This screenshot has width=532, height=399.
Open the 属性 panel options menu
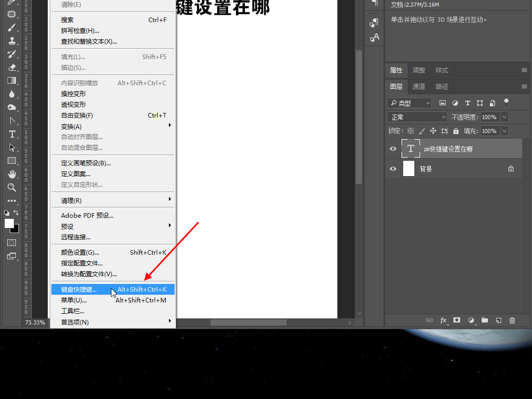524,70
